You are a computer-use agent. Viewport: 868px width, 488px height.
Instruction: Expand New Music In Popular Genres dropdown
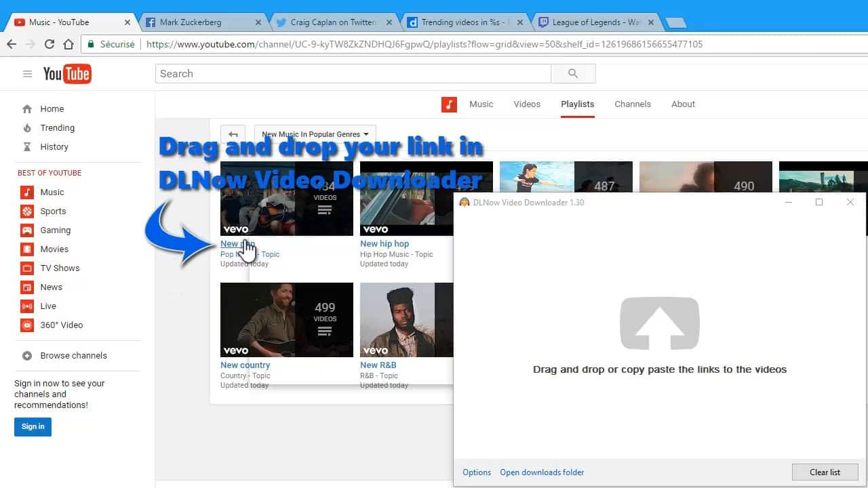click(x=315, y=134)
